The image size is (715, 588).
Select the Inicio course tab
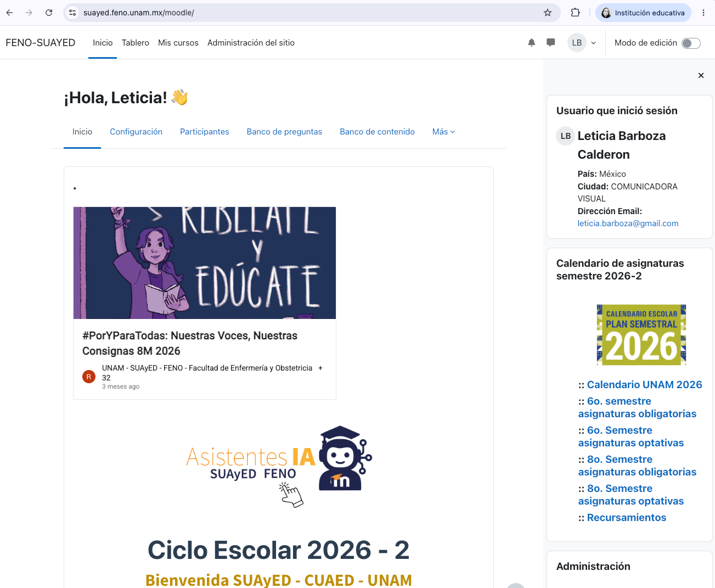(x=82, y=132)
